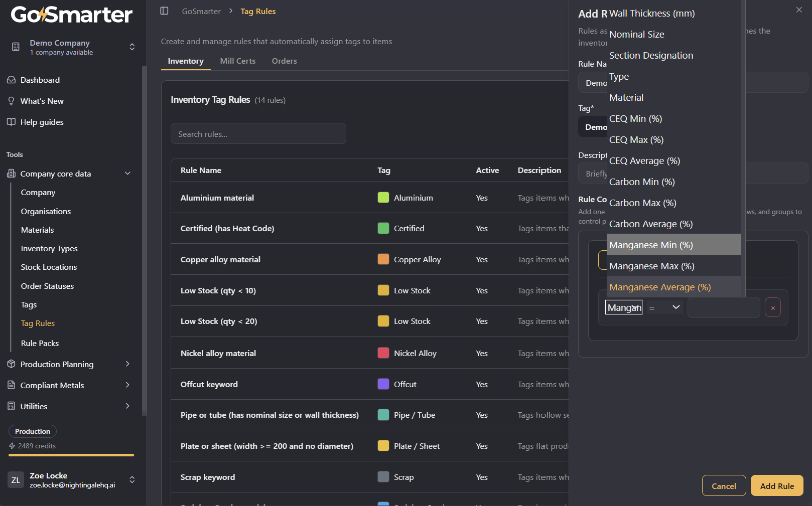
Task: Open the equals operator dropdown
Action: tap(664, 307)
